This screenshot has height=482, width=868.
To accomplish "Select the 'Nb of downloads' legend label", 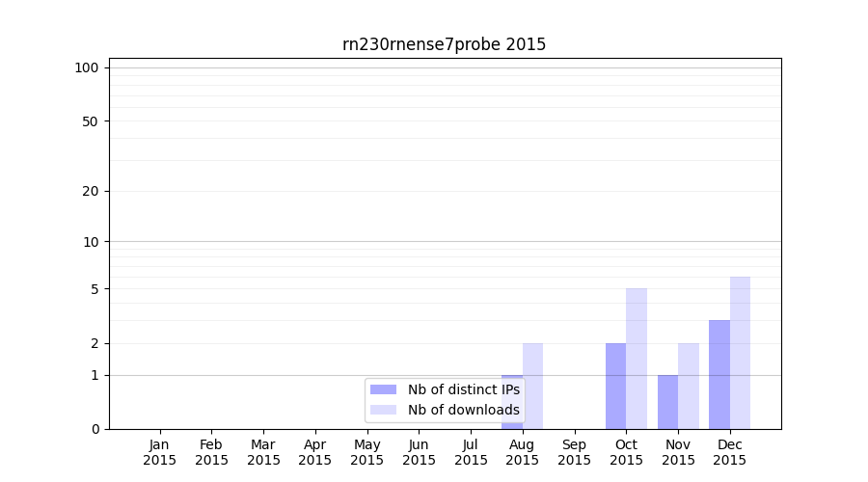I will (463, 410).
